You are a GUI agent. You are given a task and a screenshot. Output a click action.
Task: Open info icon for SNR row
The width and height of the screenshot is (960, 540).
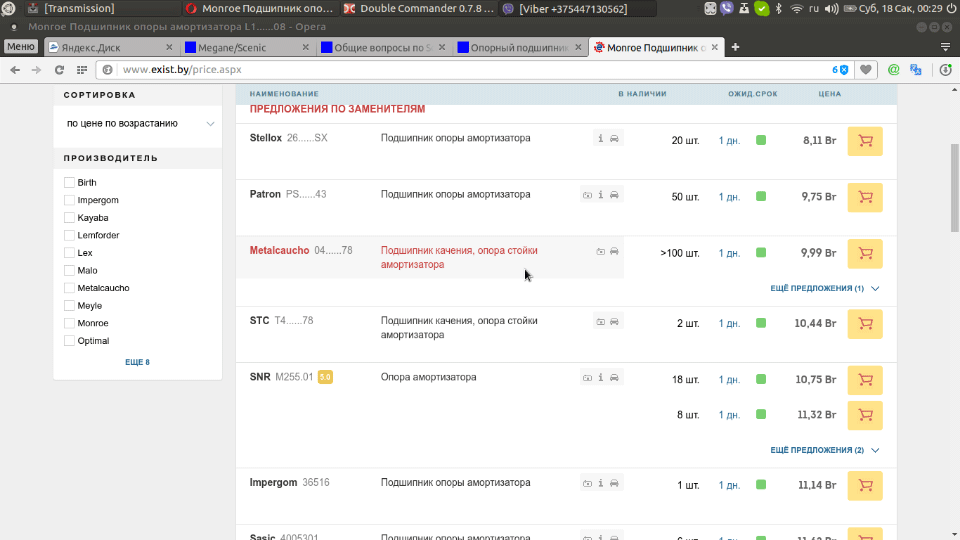coord(601,378)
